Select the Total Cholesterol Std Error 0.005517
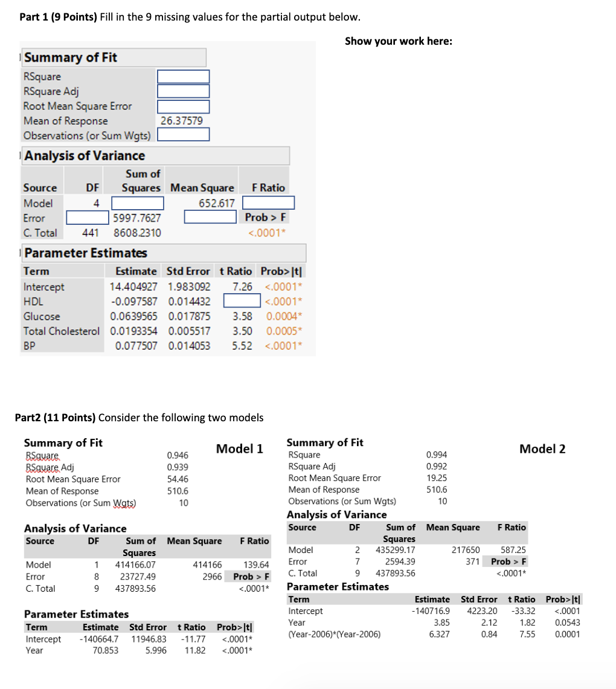The image size is (616, 689). pyautogui.click(x=189, y=331)
